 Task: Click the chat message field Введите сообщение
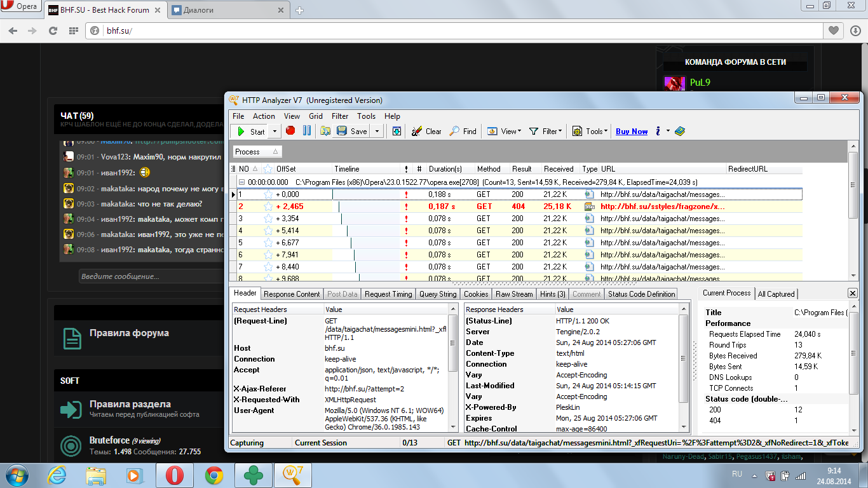[x=151, y=276]
